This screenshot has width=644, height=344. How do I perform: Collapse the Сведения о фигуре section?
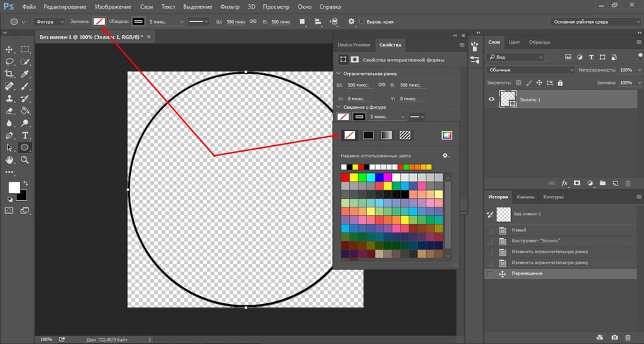tap(339, 107)
